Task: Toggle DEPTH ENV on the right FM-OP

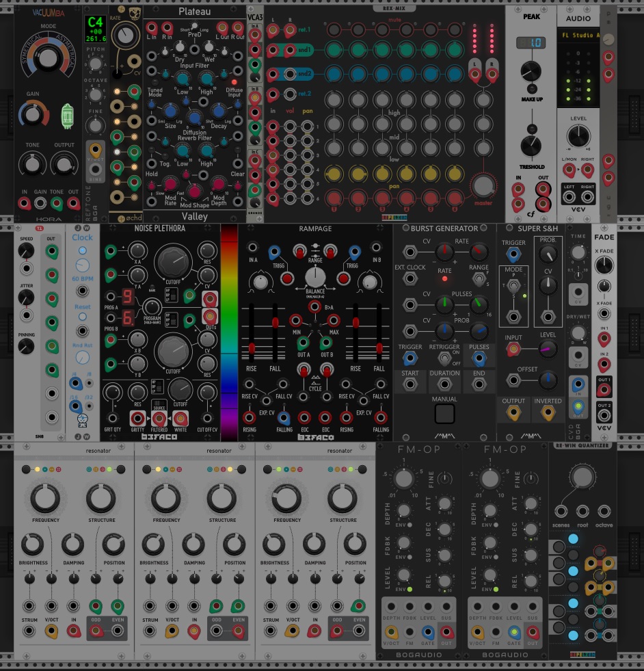Action: pyautogui.click(x=496, y=525)
